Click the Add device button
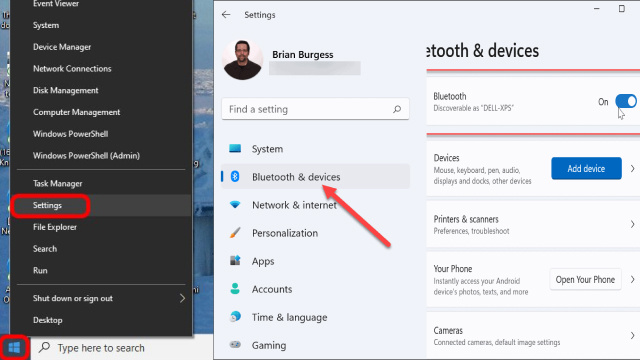This screenshot has height=360, width=640. 586,169
